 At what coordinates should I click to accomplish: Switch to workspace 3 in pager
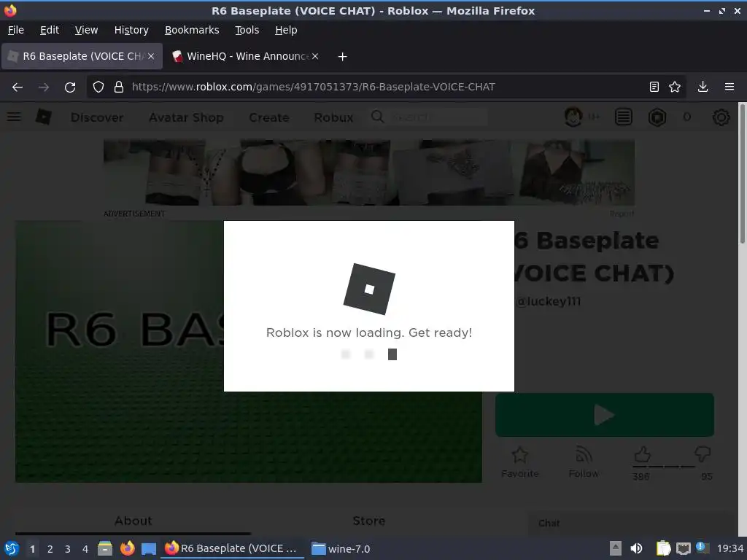point(68,549)
